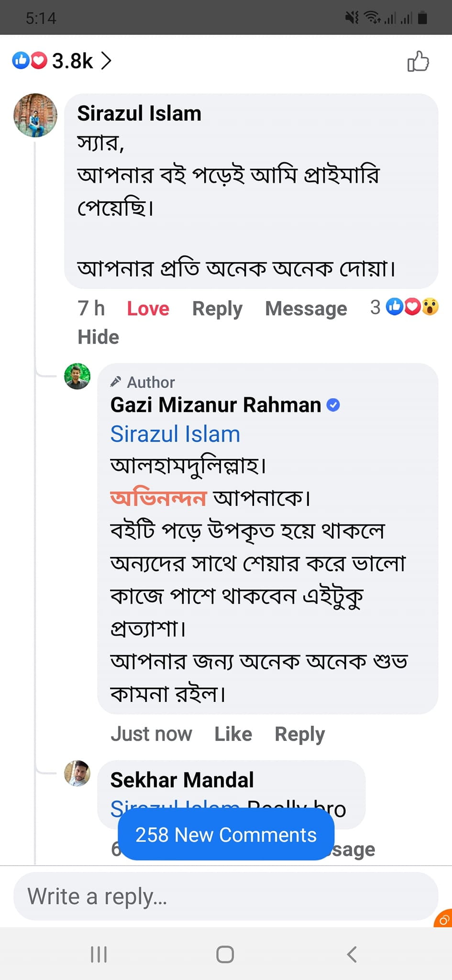452x980 pixels.
Task: Tap Gazi Mizanur Rahman's avatar
Action: click(x=77, y=376)
